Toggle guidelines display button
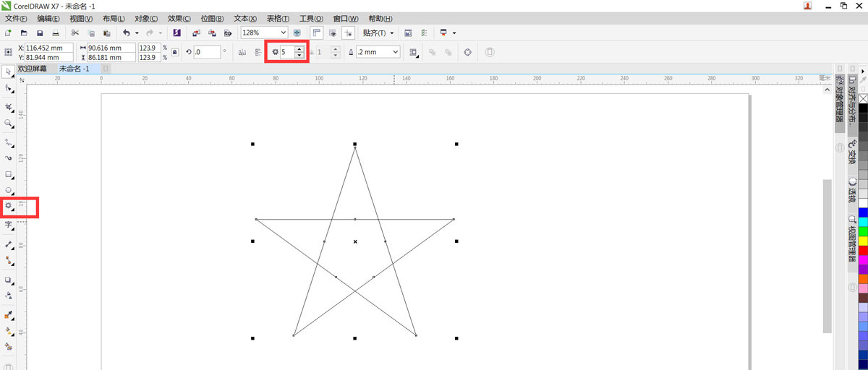868x370 pixels. 349,33
